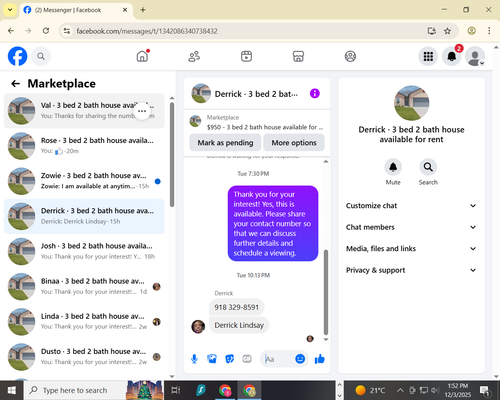This screenshot has height=400, width=500.
Task: Expand the Chat members section
Action: [x=411, y=227]
